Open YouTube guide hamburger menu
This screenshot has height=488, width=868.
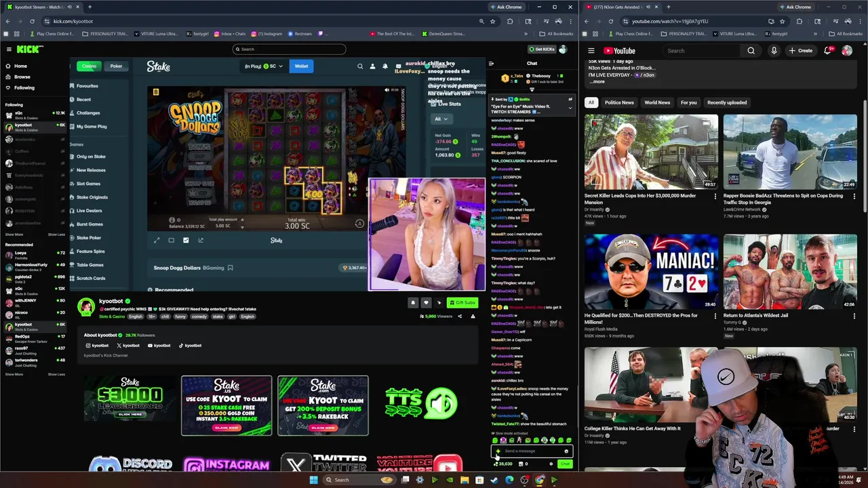click(x=591, y=50)
